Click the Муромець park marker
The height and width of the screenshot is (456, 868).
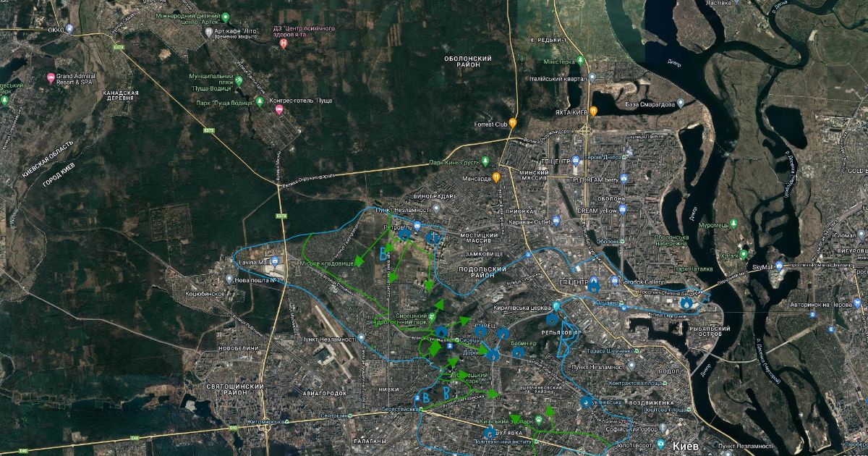click(733, 224)
